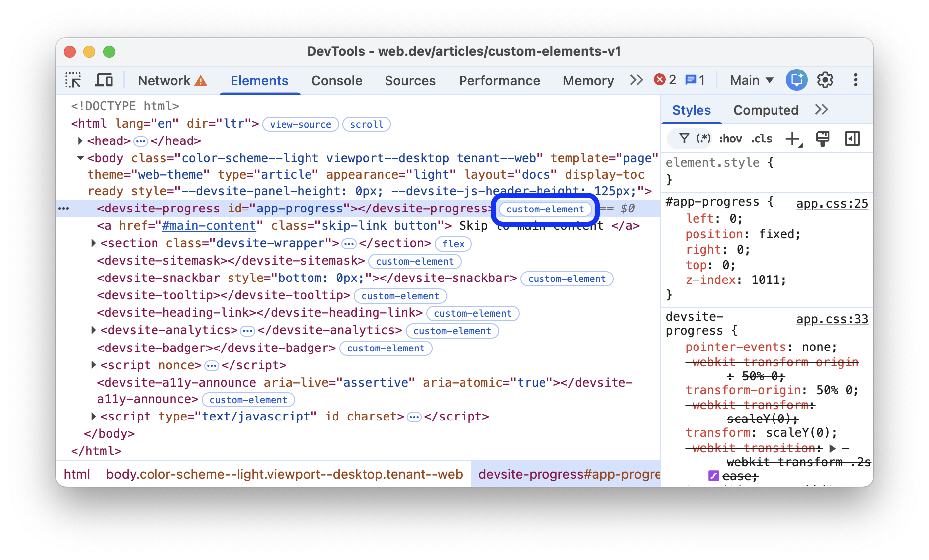Open the more tabs chevron beside Memory
The width and height of the screenshot is (929, 560).
(x=636, y=80)
